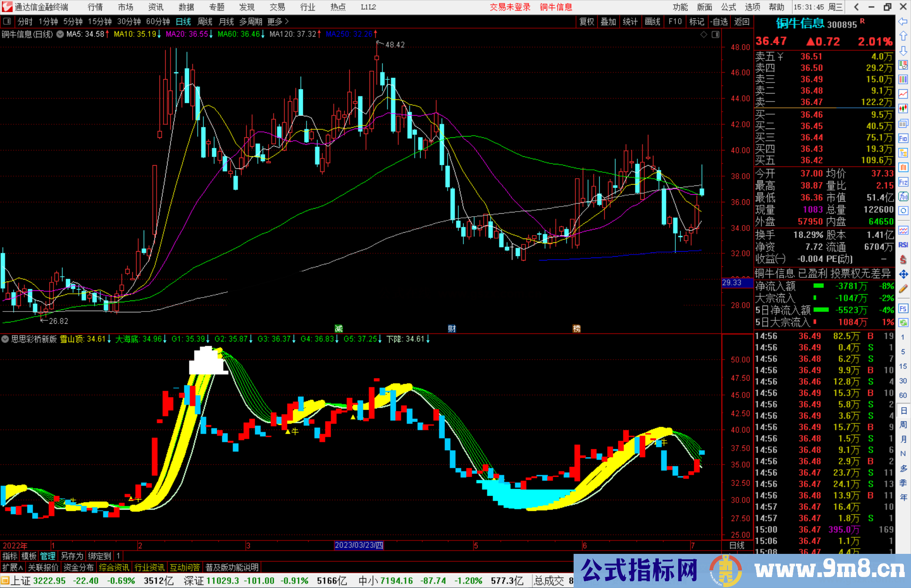The height and width of the screenshot is (588, 911).
Task: Open the 资讯 menu
Action: point(156,7)
